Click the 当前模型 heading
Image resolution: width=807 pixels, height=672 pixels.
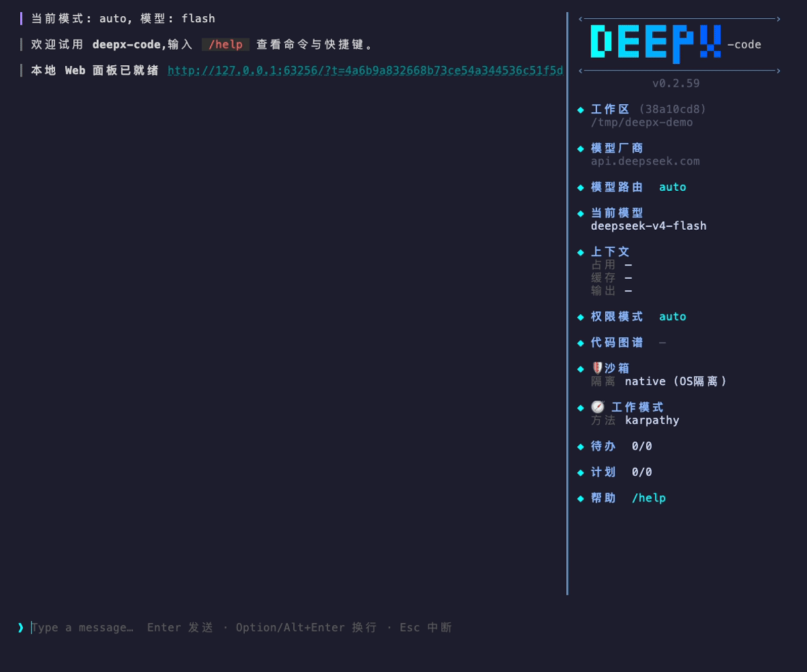pos(617,212)
